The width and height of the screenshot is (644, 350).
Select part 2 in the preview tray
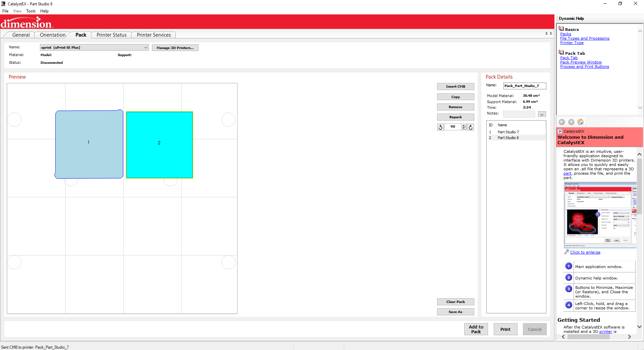[159, 145]
